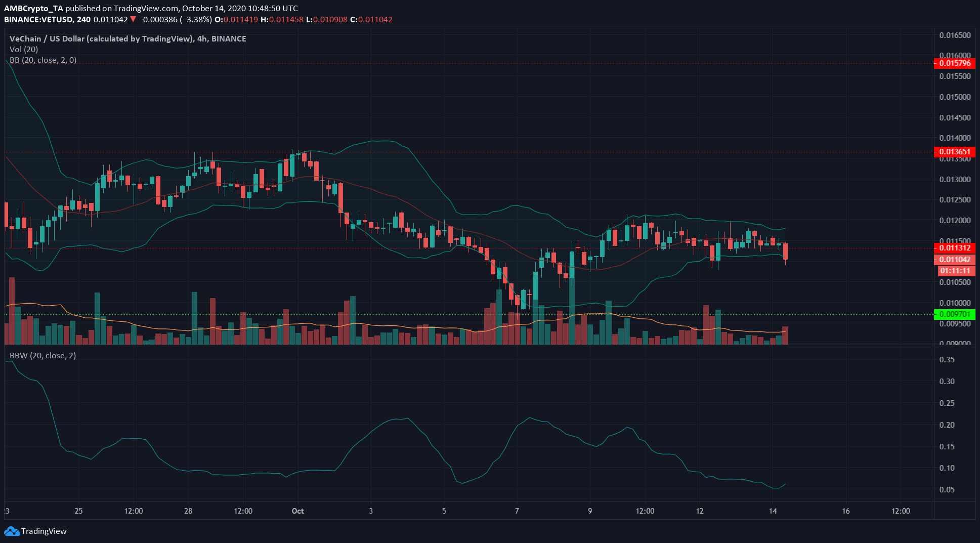The width and height of the screenshot is (980, 543).
Task: Click the 0.20 BBW axis value
Action: (947, 425)
